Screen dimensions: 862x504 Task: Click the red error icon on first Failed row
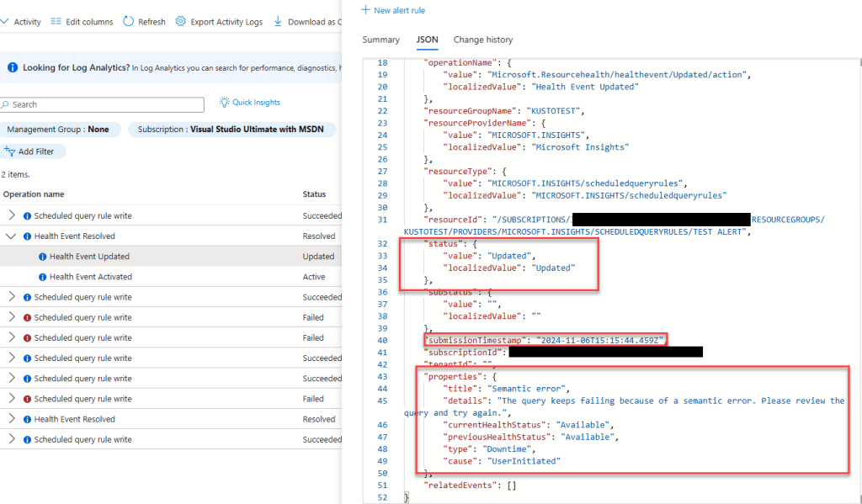point(28,318)
